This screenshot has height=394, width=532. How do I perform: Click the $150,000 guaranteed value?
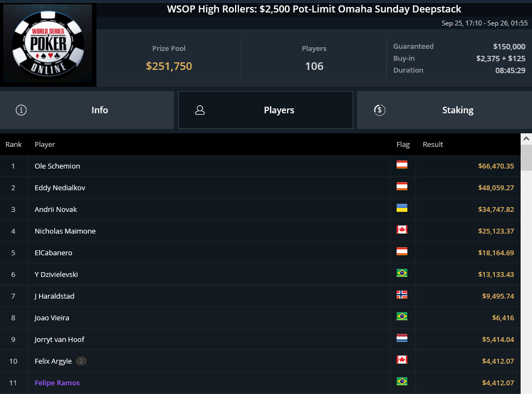tap(509, 47)
